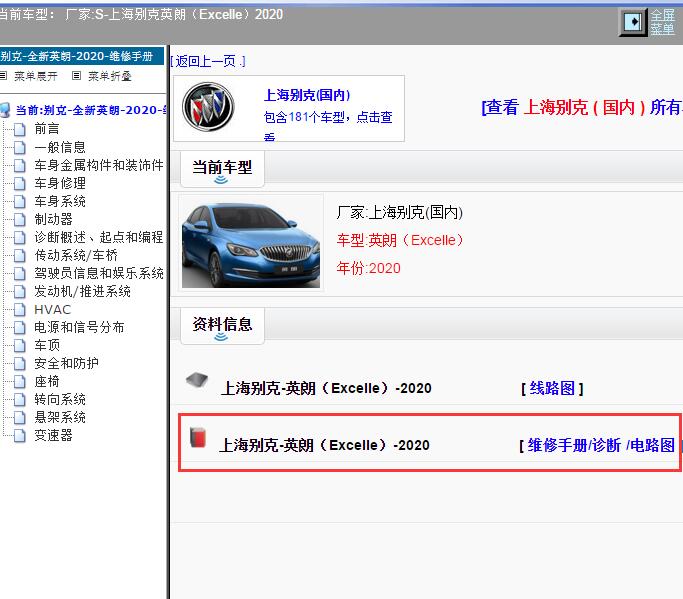683x599 pixels.
Task: Click the page icon beside 车身系统
Action: pos(20,201)
